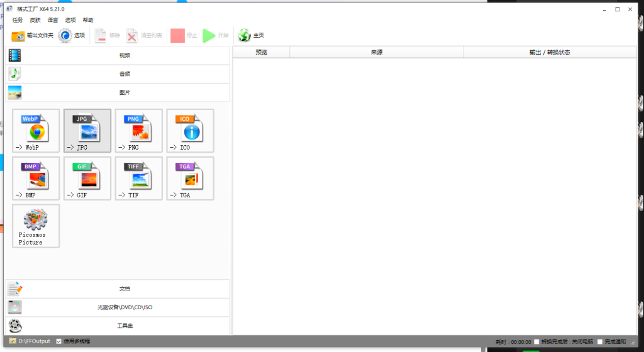Select the WebP image conversion icon
The image size is (644, 352).
pyautogui.click(x=36, y=131)
